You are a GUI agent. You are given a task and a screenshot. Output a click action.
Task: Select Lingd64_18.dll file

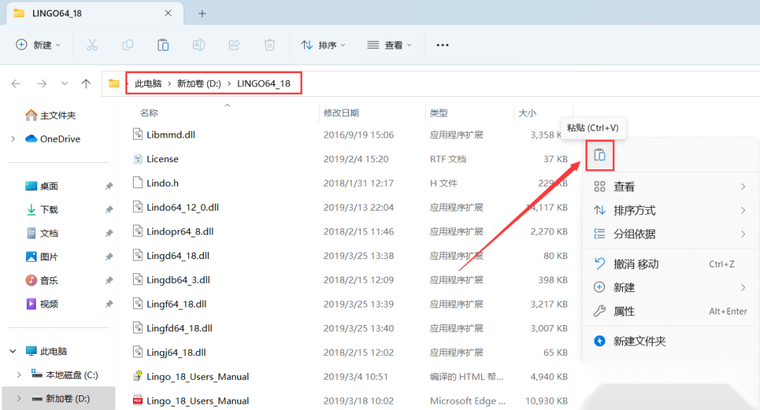(178, 256)
